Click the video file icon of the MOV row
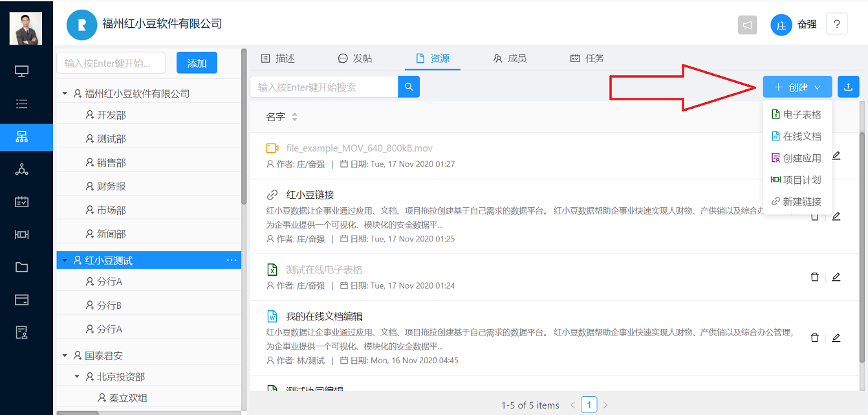 (272, 148)
